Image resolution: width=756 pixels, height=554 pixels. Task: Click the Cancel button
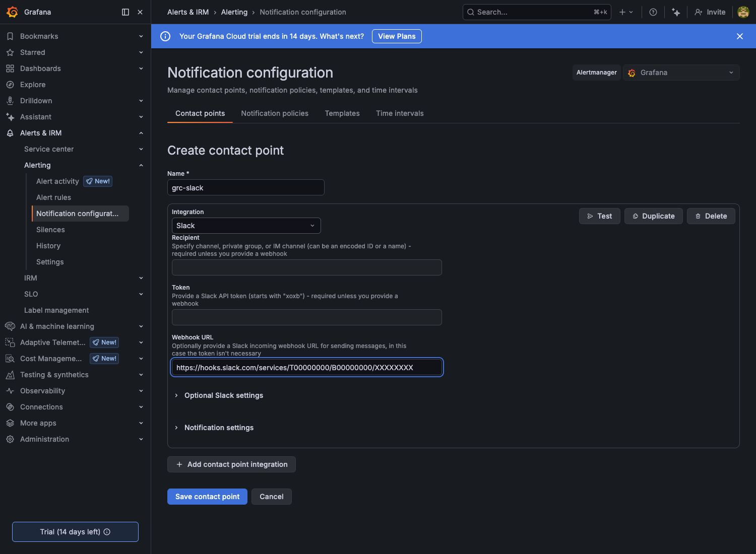[x=272, y=497]
